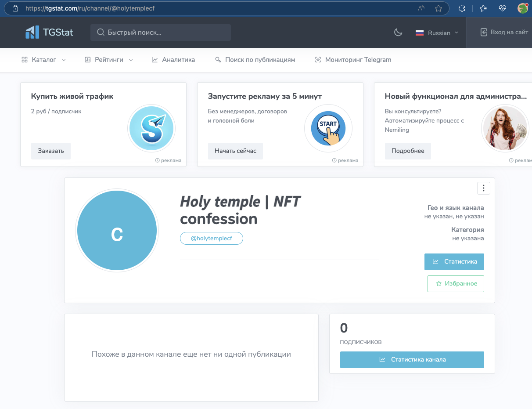Open browser essentials heart icon
Screen dimensions: 532x409
click(503, 8)
